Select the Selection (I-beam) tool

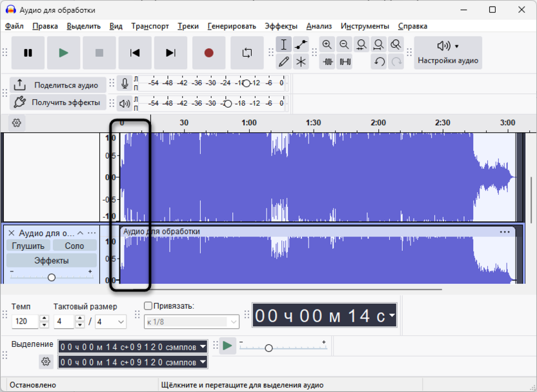[x=283, y=44]
